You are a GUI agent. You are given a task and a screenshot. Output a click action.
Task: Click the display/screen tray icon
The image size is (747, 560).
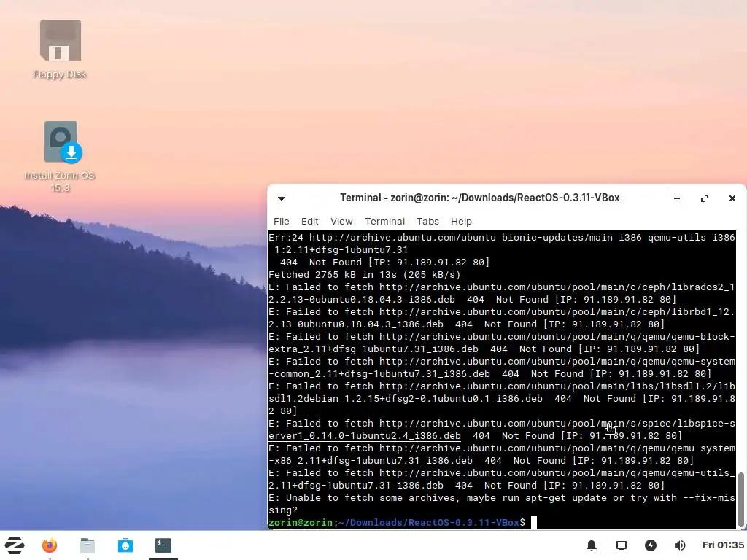click(622, 545)
